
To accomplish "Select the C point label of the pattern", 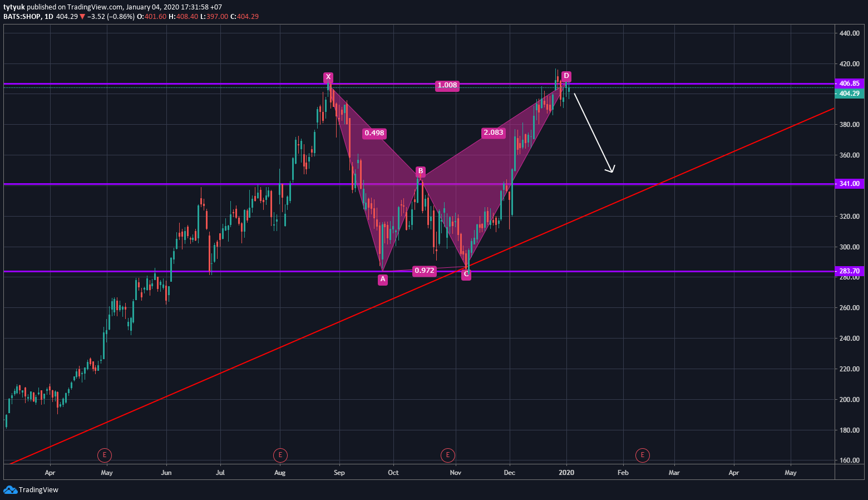I will [466, 274].
